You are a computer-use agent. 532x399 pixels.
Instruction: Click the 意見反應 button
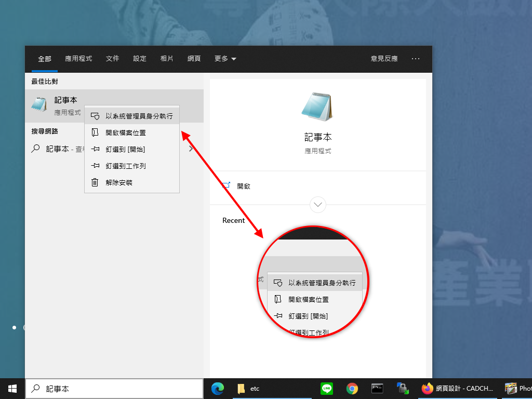384,59
